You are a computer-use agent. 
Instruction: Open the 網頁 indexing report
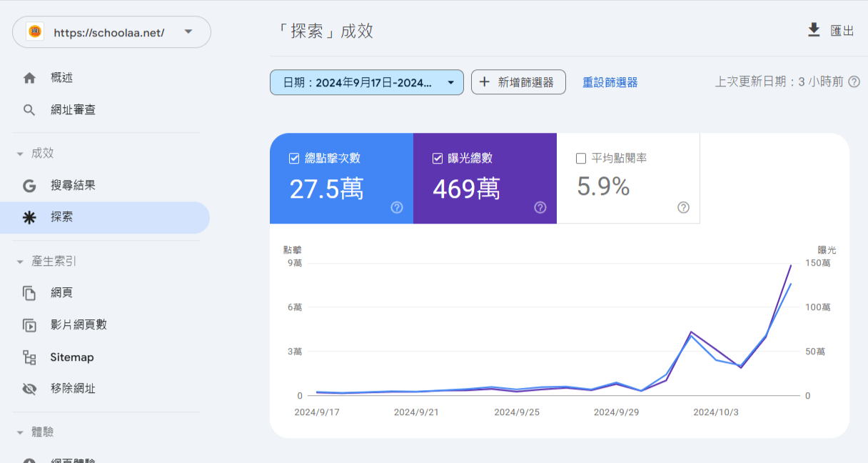(61, 293)
